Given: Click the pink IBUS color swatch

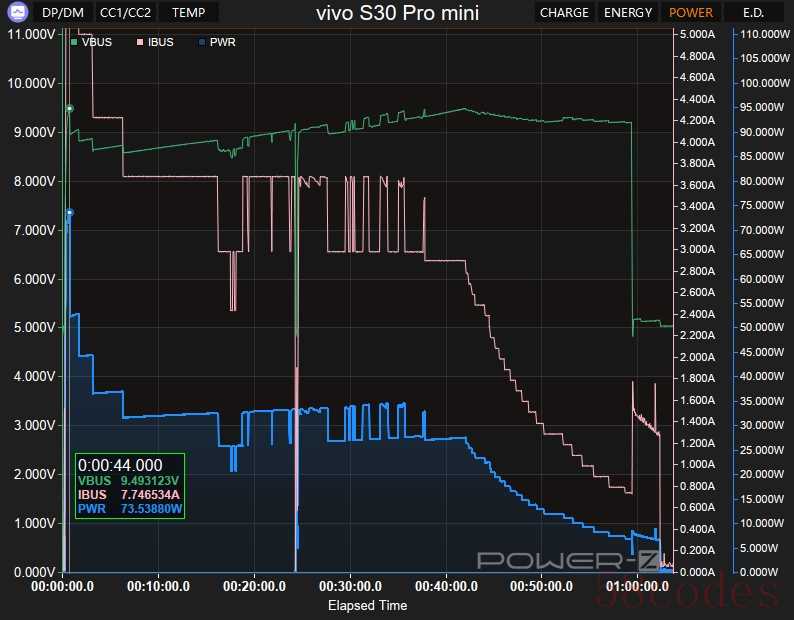Looking at the screenshot, I should click(x=140, y=42).
